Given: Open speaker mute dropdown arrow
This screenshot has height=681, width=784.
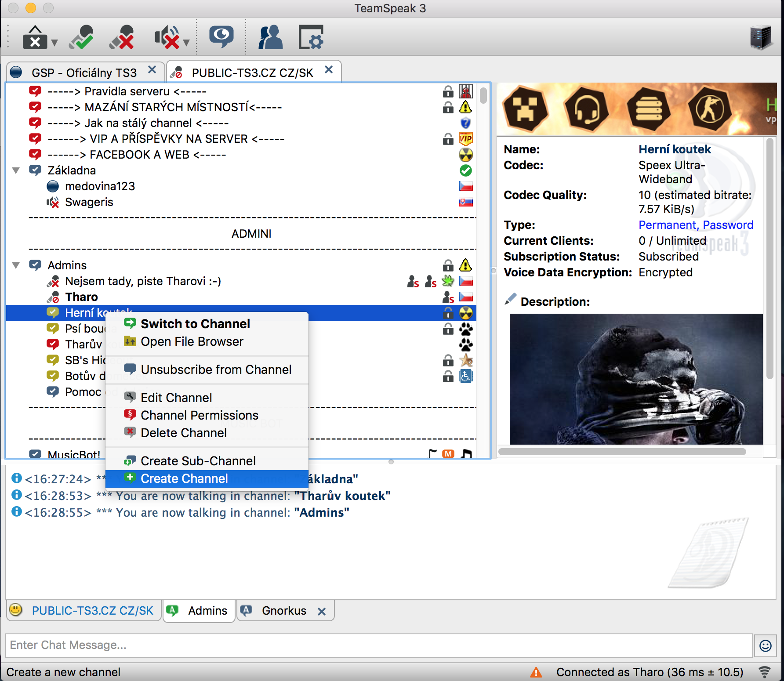Looking at the screenshot, I should point(186,43).
